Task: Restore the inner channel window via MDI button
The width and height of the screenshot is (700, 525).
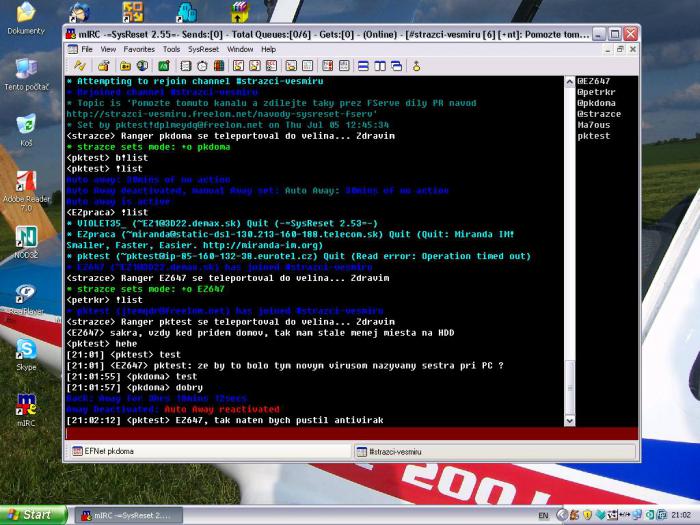Action: pos(620,49)
